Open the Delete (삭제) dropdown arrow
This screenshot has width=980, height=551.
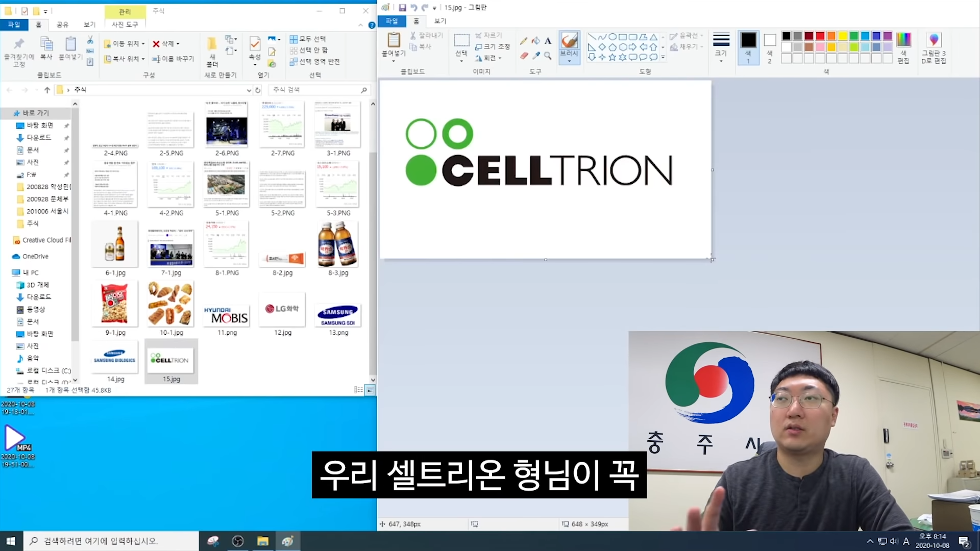point(178,44)
